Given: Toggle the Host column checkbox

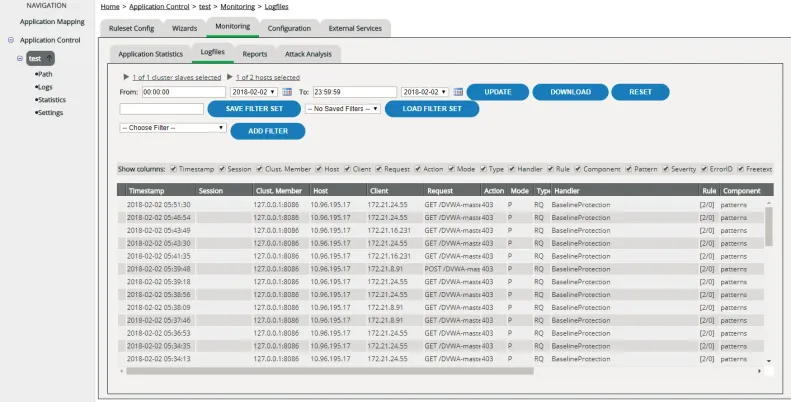Looking at the screenshot, I should pos(319,169).
